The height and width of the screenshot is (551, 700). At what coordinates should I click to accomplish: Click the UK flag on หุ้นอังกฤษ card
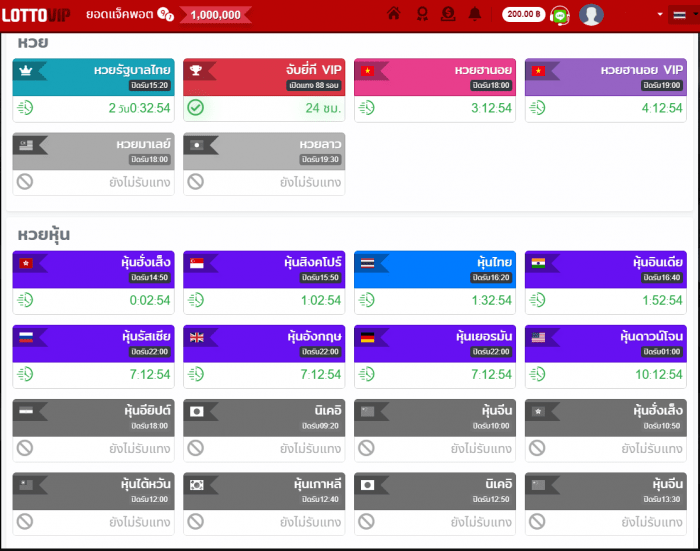[x=196, y=337]
